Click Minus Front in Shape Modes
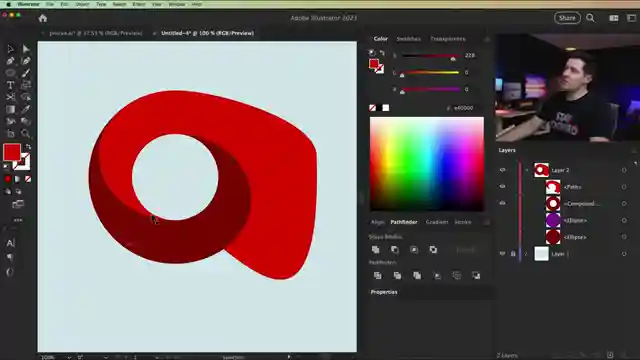 [395, 249]
